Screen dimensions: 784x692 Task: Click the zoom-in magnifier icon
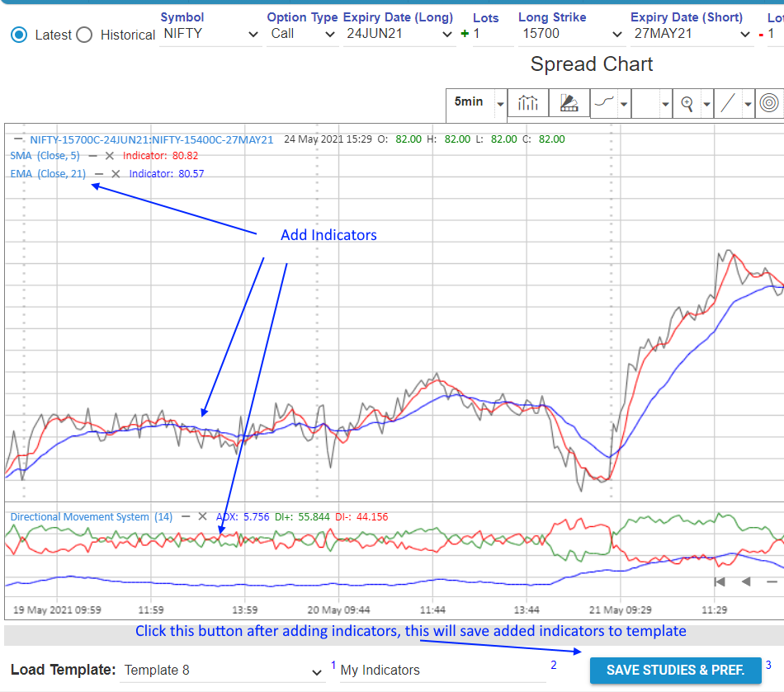pyautogui.click(x=687, y=103)
